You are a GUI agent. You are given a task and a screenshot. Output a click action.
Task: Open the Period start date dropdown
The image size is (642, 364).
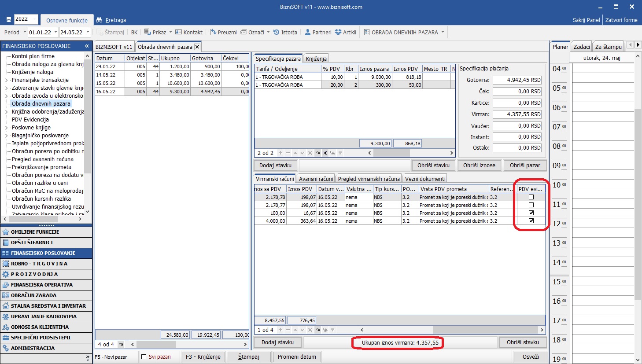[55, 32]
